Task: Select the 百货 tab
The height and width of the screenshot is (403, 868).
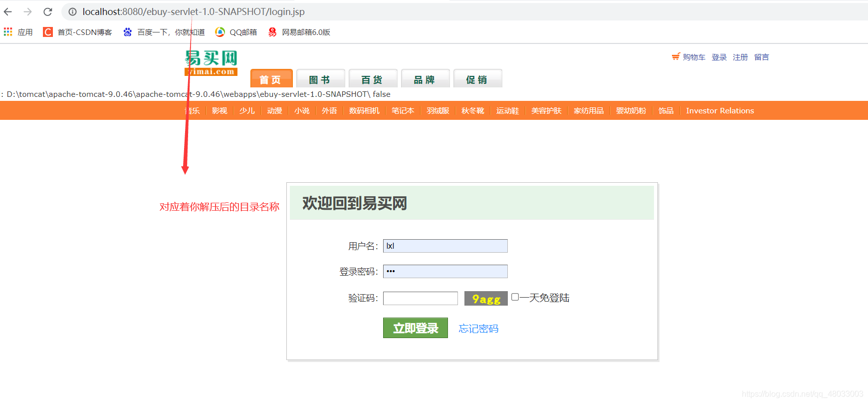Action: click(x=373, y=78)
